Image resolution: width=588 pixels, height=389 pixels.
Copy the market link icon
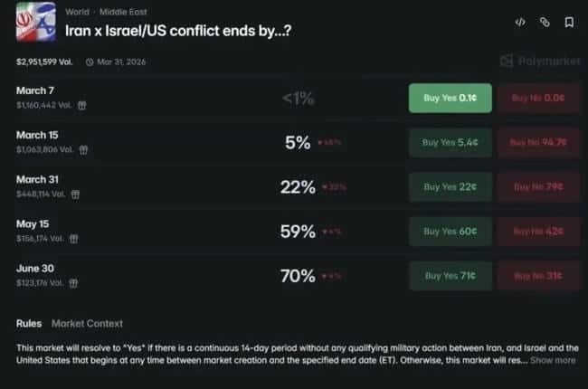(x=545, y=22)
